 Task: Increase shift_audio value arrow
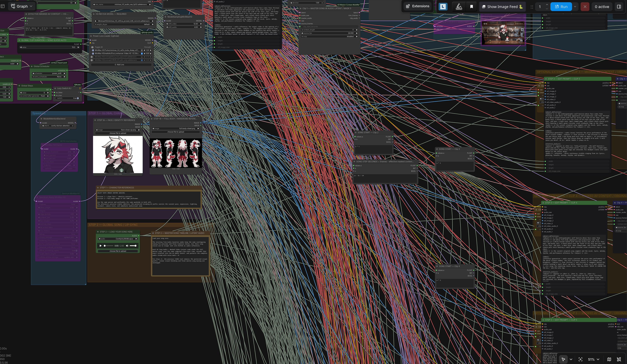tap(201, 27)
